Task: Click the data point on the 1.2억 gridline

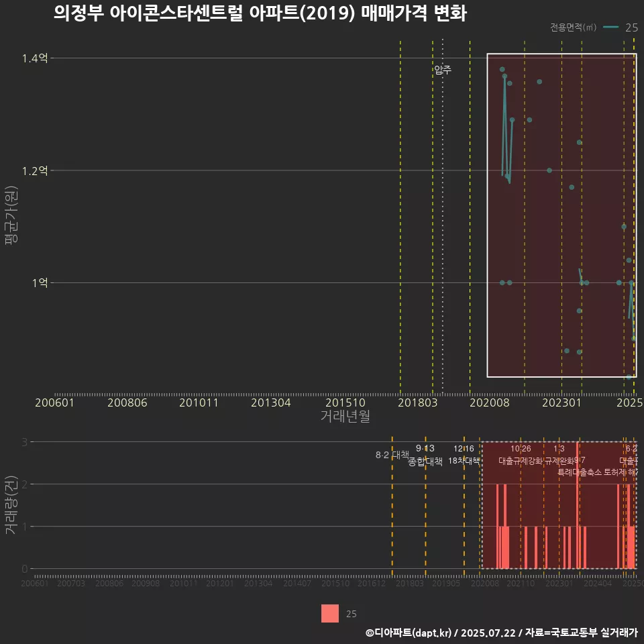Action: (549, 170)
